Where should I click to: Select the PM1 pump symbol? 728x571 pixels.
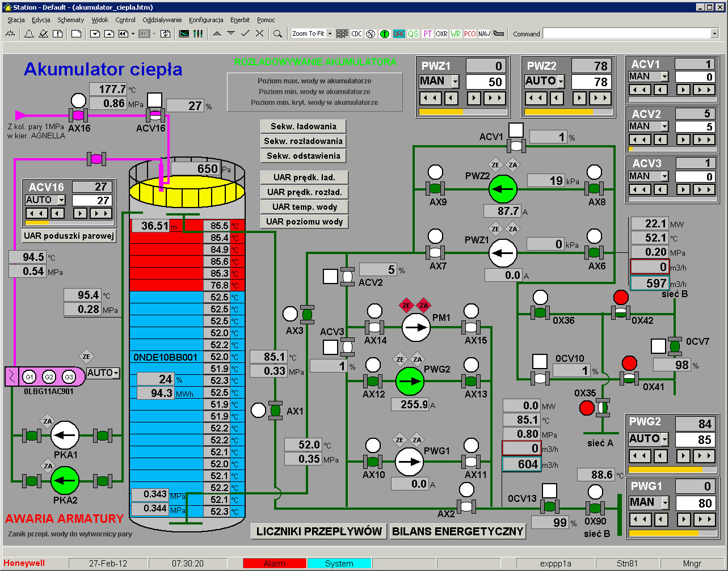(x=416, y=327)
